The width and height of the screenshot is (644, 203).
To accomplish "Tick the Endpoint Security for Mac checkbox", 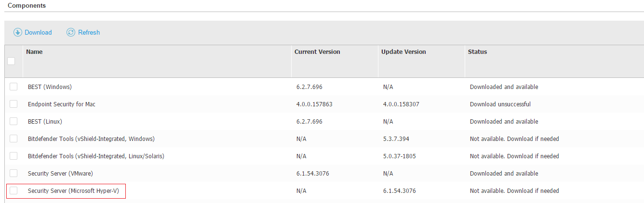I will 13,104.
